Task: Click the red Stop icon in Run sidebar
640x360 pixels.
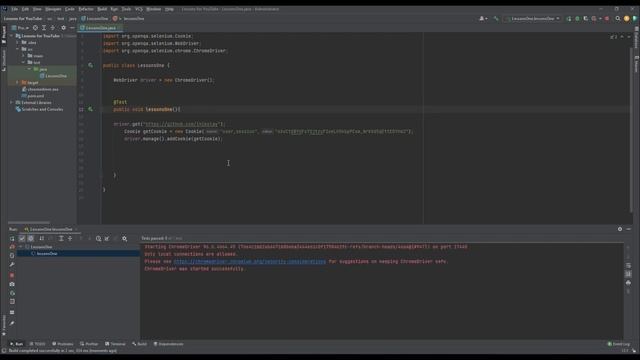Action: [x=12, y=275]
